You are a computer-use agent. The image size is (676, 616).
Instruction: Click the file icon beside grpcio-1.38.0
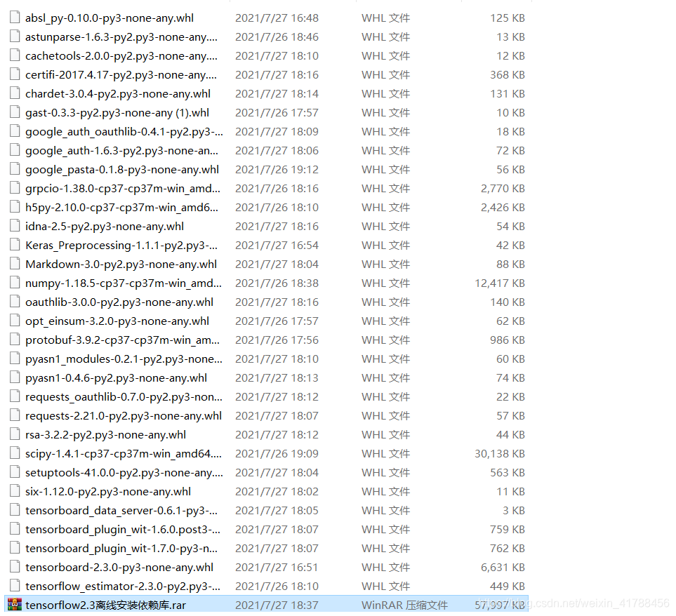pos(15,188)
